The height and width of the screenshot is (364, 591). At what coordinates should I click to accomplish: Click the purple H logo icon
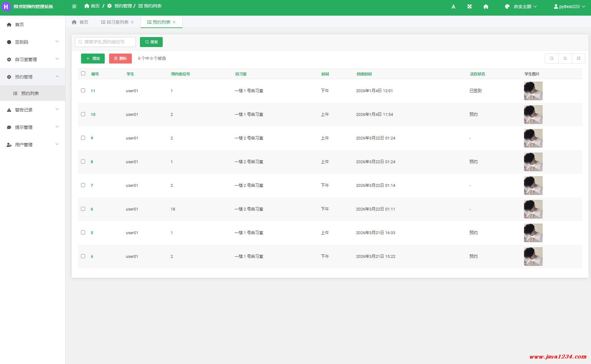point(6,7)
